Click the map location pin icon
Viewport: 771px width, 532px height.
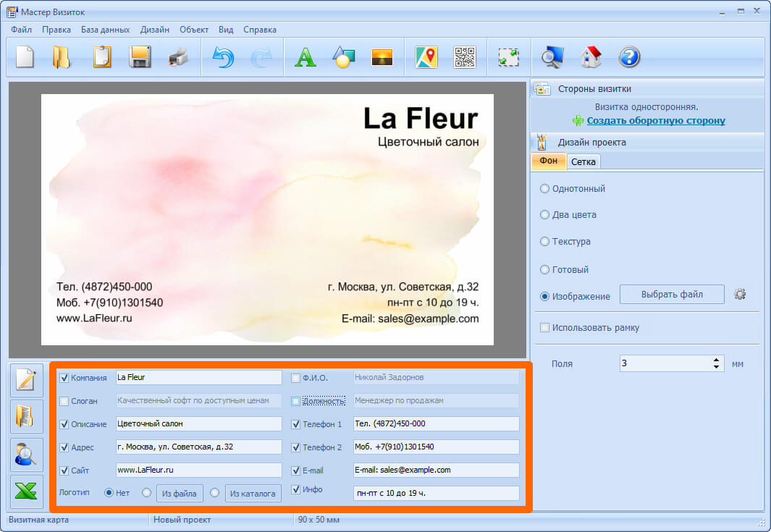426,57
